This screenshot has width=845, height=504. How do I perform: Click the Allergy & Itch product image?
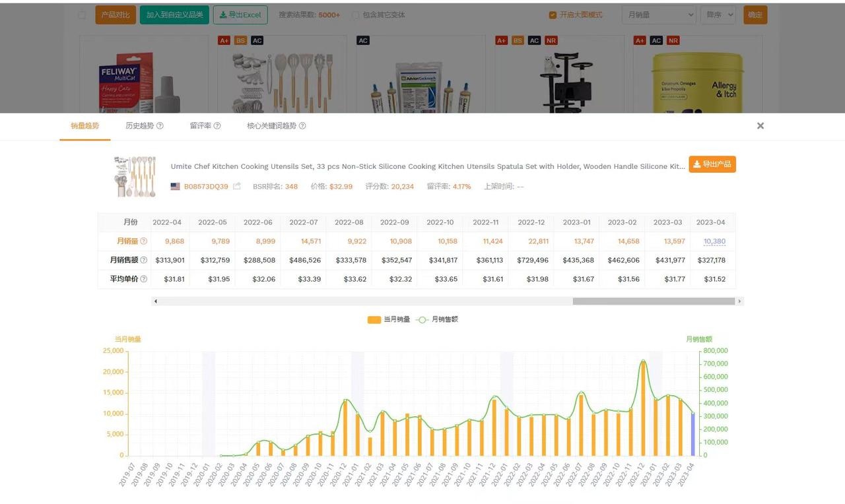click(x=697, y=82)
